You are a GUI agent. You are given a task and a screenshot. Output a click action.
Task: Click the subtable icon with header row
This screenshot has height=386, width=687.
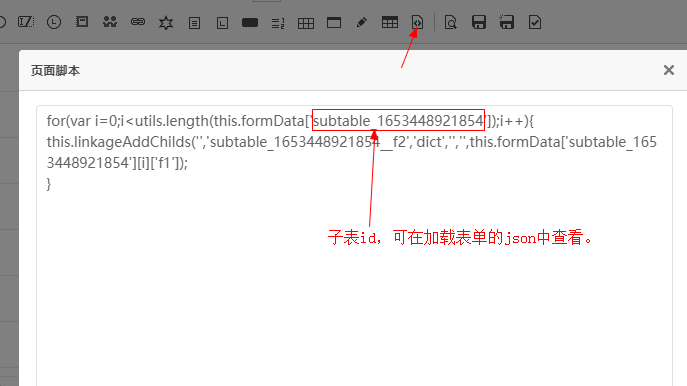tap(390, 22)
